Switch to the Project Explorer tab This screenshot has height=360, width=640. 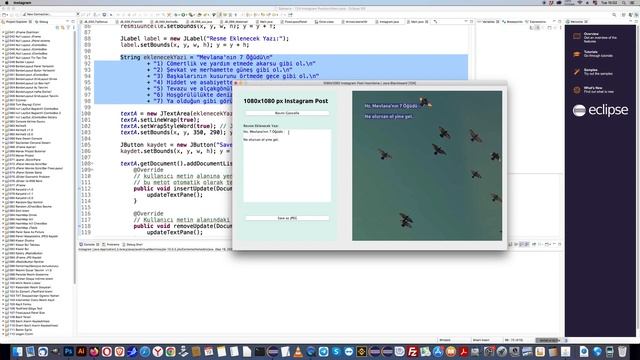(x=17, y=22)
